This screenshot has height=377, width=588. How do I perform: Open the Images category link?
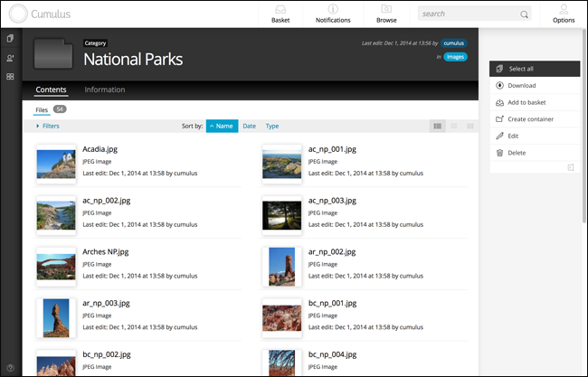tap(455, 57)
